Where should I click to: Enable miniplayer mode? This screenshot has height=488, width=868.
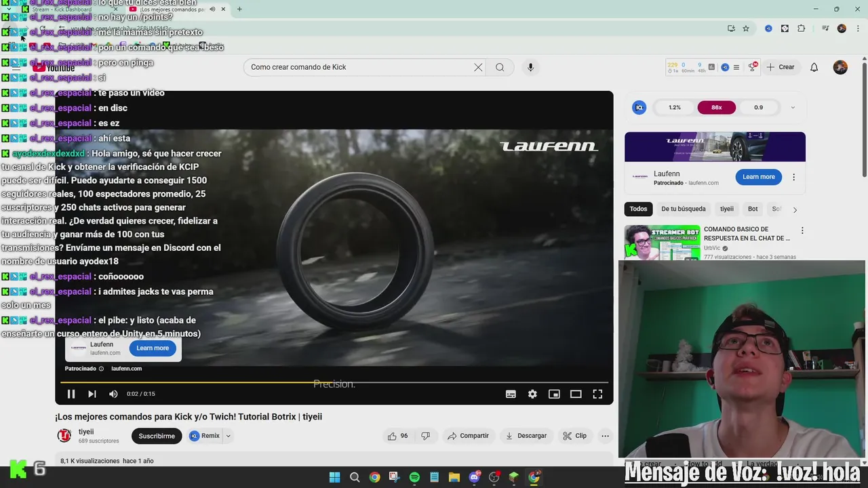pyautogui.click(x=554, y=394)
